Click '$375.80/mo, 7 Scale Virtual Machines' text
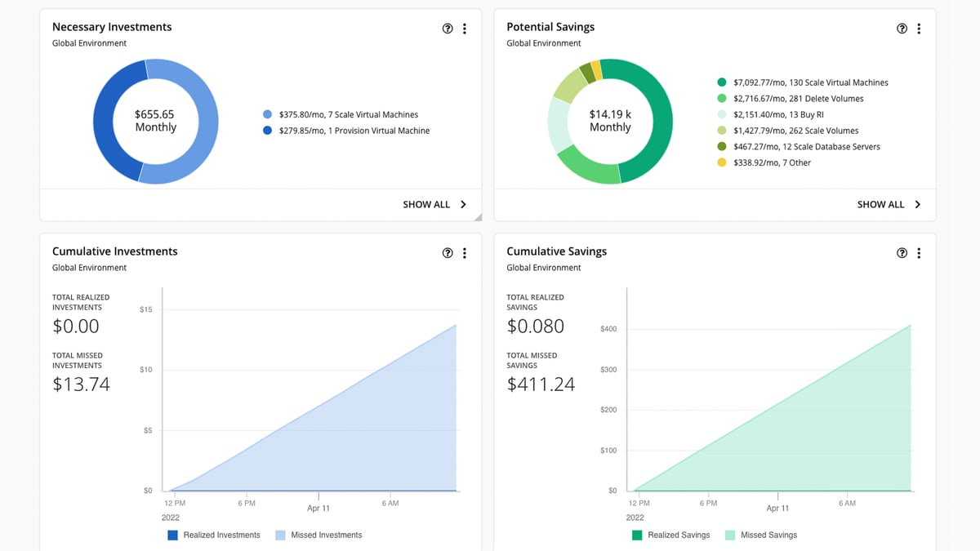 coord(349,115)
